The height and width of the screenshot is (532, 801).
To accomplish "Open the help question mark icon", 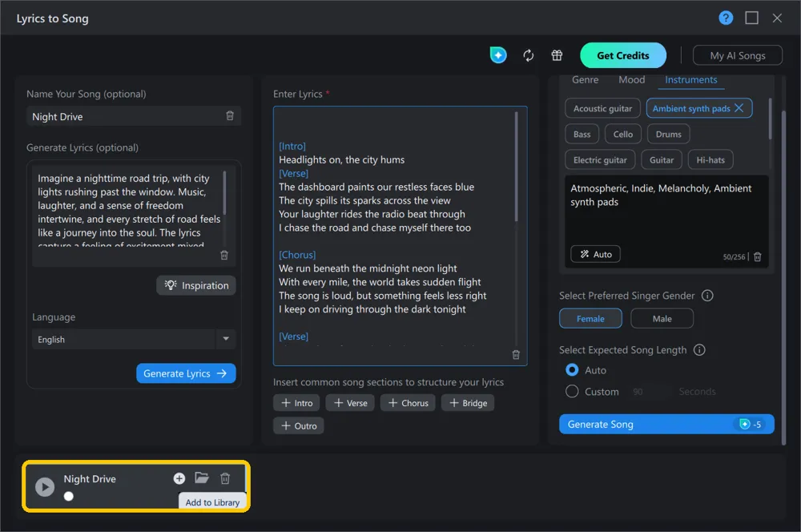I will coord(726,18).
